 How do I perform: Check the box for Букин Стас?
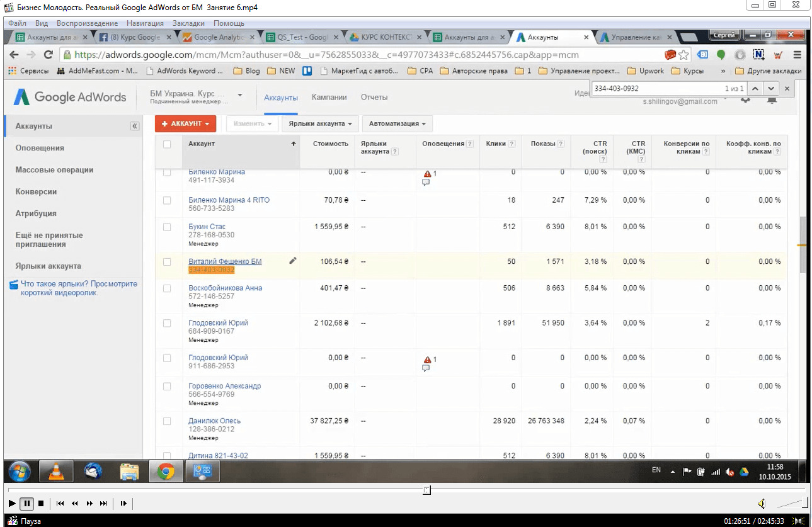coord(167,227)
